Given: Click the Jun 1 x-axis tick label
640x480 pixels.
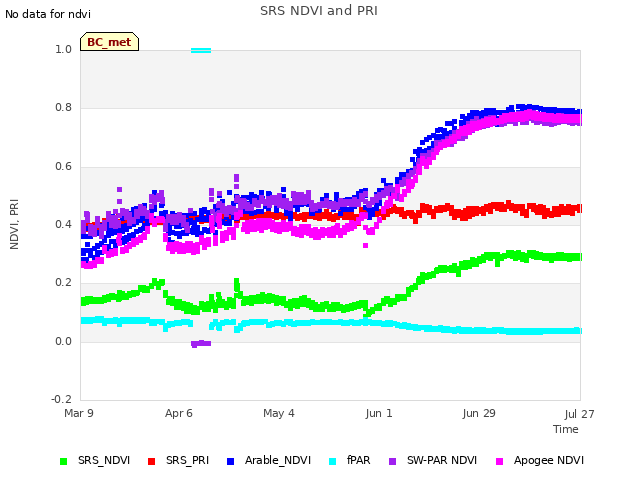Looking at the screenshot, I should tap(379, 413).
